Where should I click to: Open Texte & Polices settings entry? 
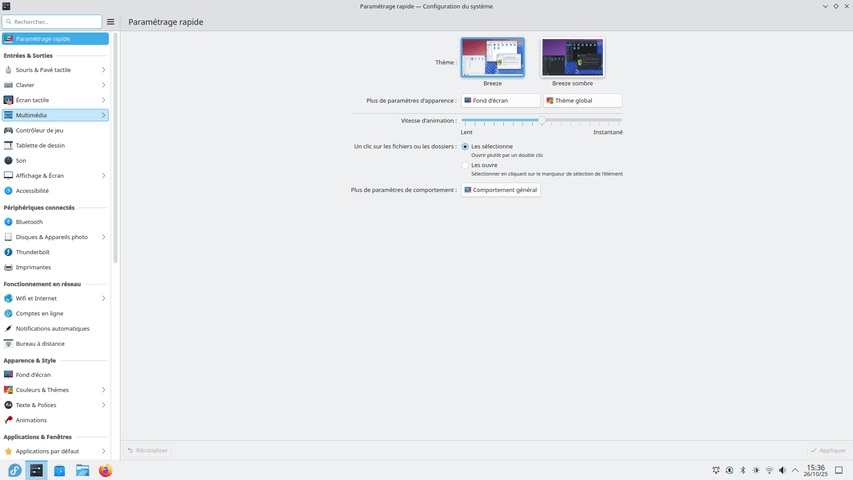coord(55,405)
